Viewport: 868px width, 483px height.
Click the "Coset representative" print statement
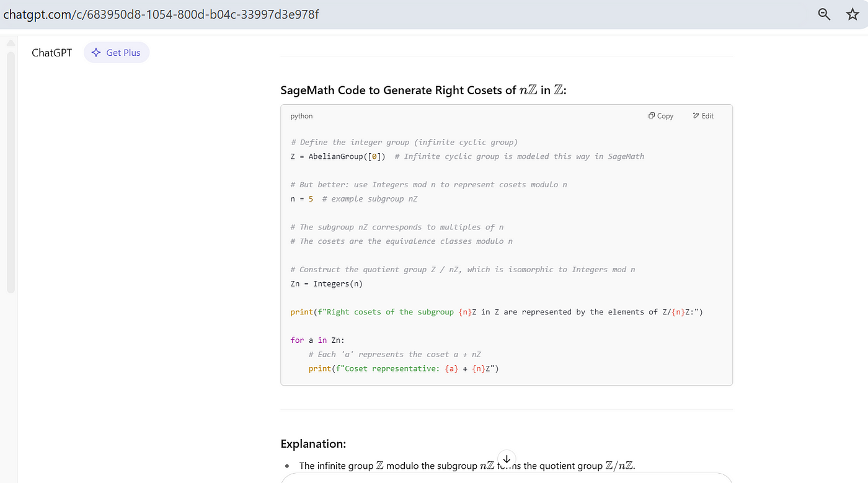coord(403,369)
